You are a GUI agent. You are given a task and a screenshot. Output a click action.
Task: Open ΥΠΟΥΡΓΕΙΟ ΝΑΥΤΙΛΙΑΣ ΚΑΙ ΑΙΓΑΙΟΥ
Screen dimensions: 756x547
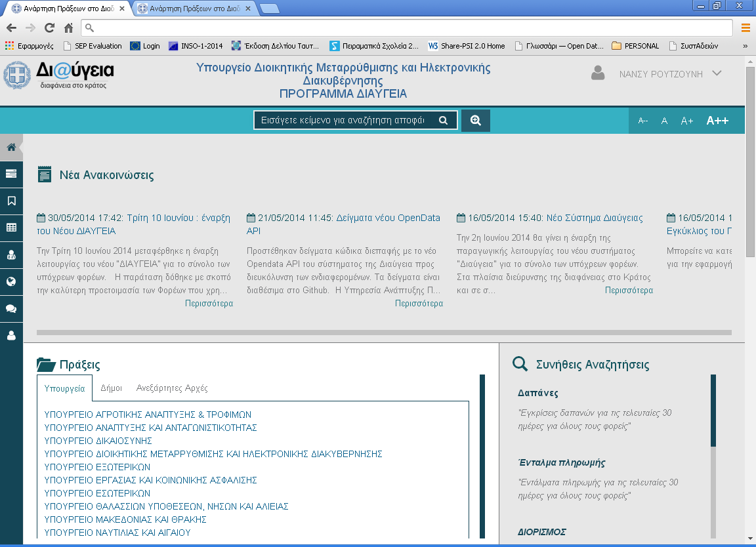(117, 533)
